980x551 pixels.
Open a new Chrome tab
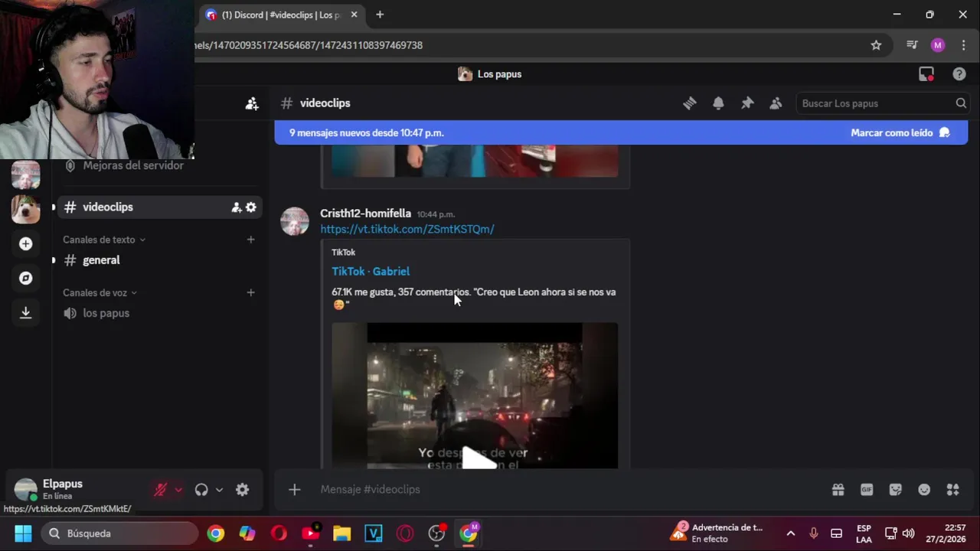point(380,15)
